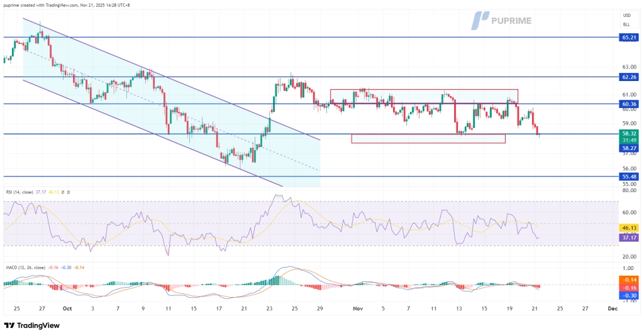Click the 65.21 resistance price label
The width and height of the screenshot is (644, 336).
629,38
